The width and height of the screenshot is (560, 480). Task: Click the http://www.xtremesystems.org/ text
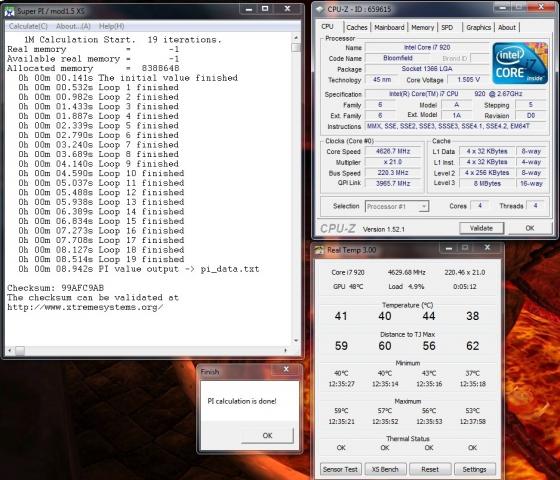[85, 307]
